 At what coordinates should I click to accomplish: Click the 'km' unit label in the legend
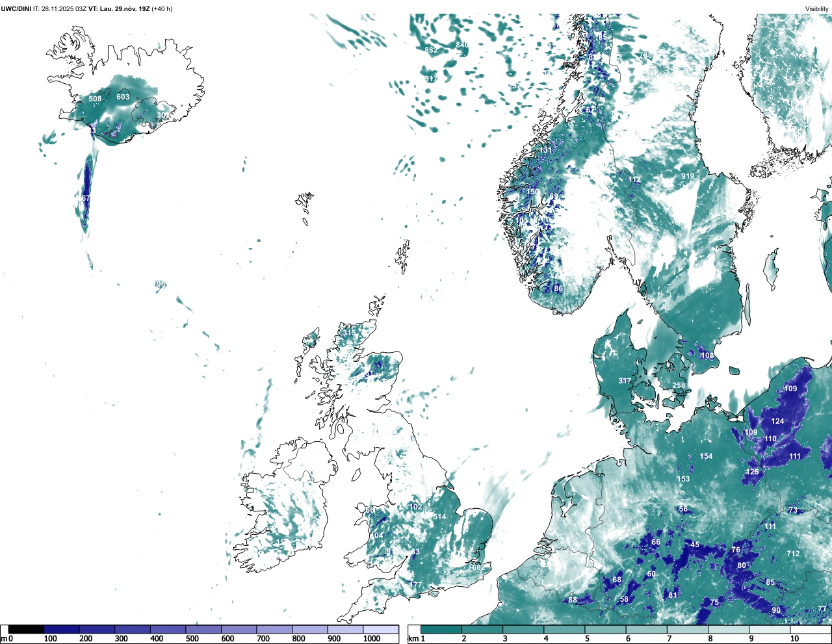pos(413,639)
